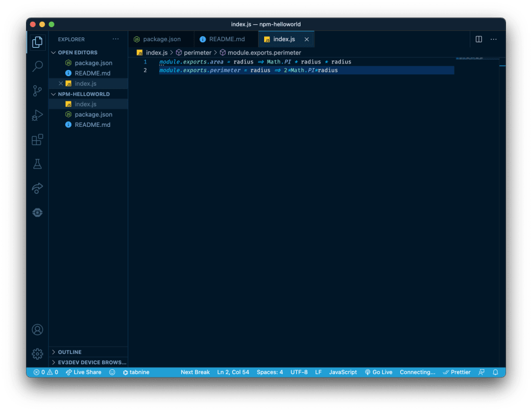532x412 pixels.
Task: Open the index.js breadcrumb dropdown
Action: [x=152, y=53]
